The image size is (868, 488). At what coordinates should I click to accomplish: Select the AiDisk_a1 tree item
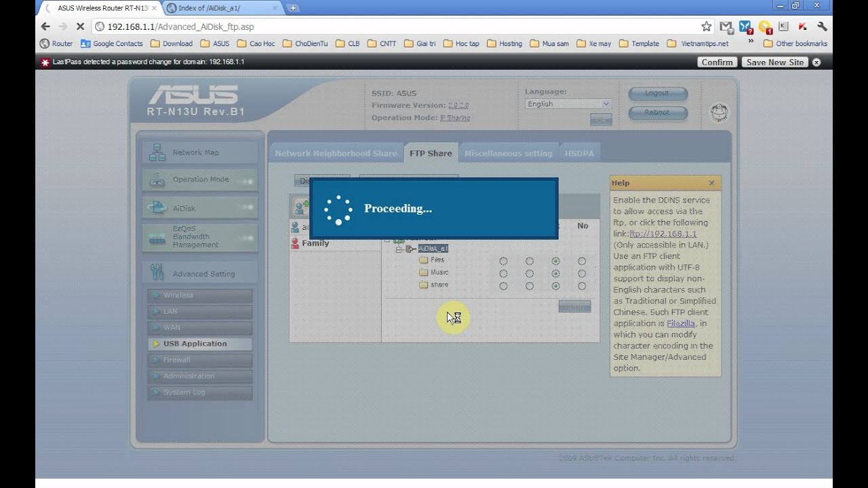[x=433, y=249]
